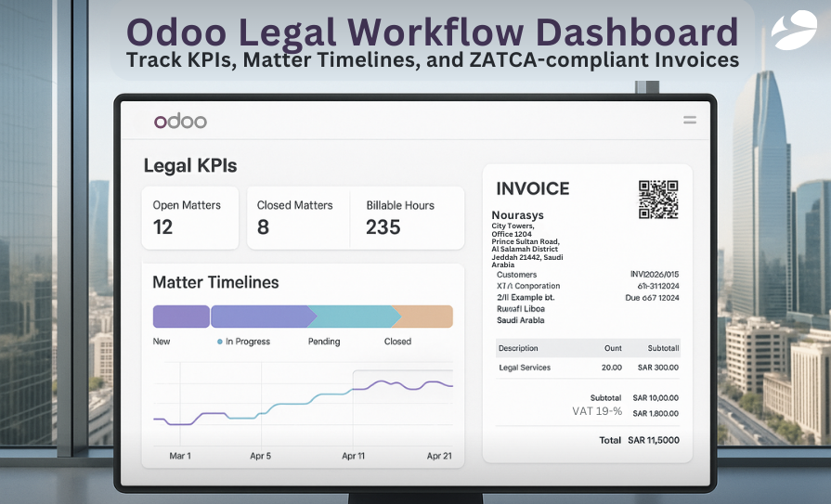Click the Apr 21 axis label
Viewport: 831px width, 504px height.
coord(439,456)
